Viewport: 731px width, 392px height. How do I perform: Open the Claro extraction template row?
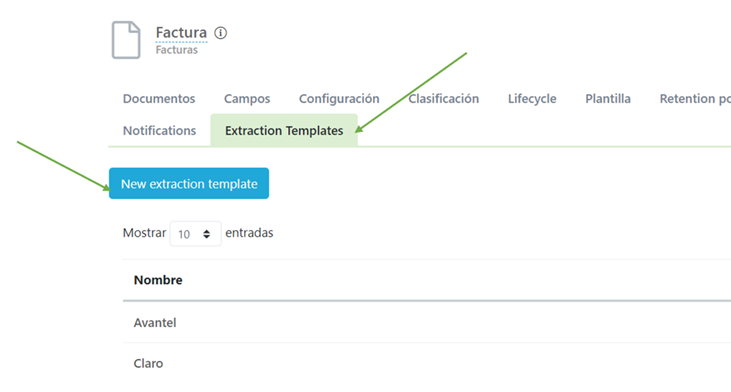427,363
